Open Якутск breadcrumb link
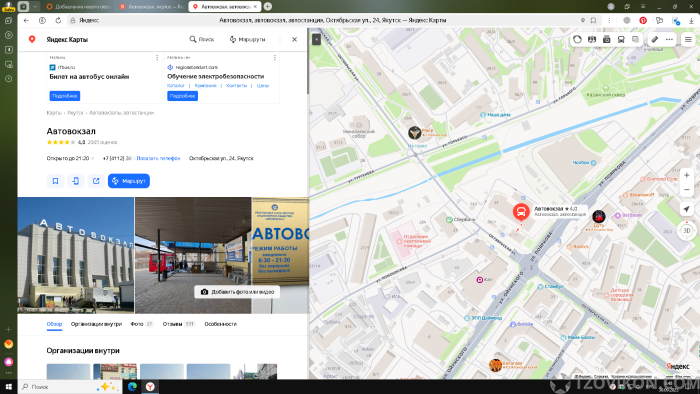 coord(75,113)
